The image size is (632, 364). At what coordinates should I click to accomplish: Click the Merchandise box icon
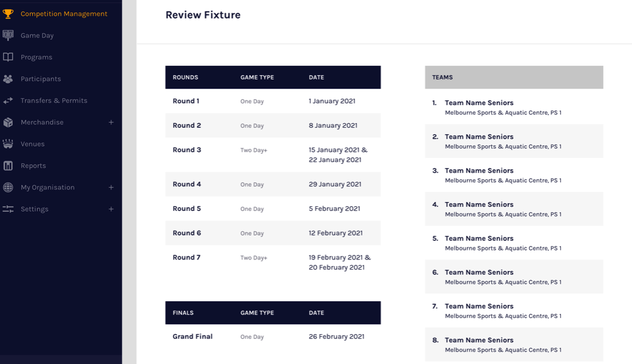click(x=8, y=123)
